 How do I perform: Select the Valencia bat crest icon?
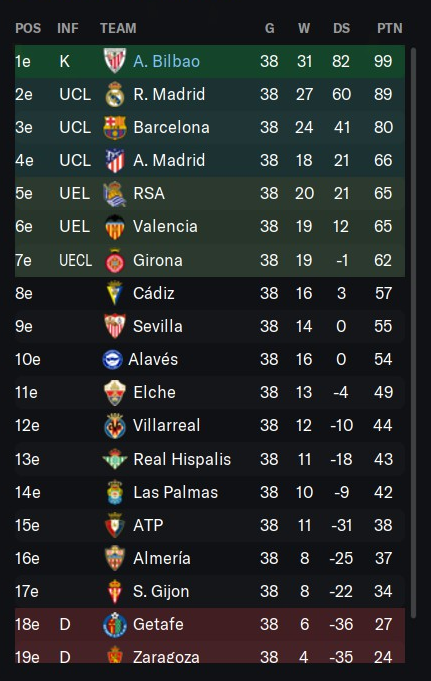tap(115, 226)
